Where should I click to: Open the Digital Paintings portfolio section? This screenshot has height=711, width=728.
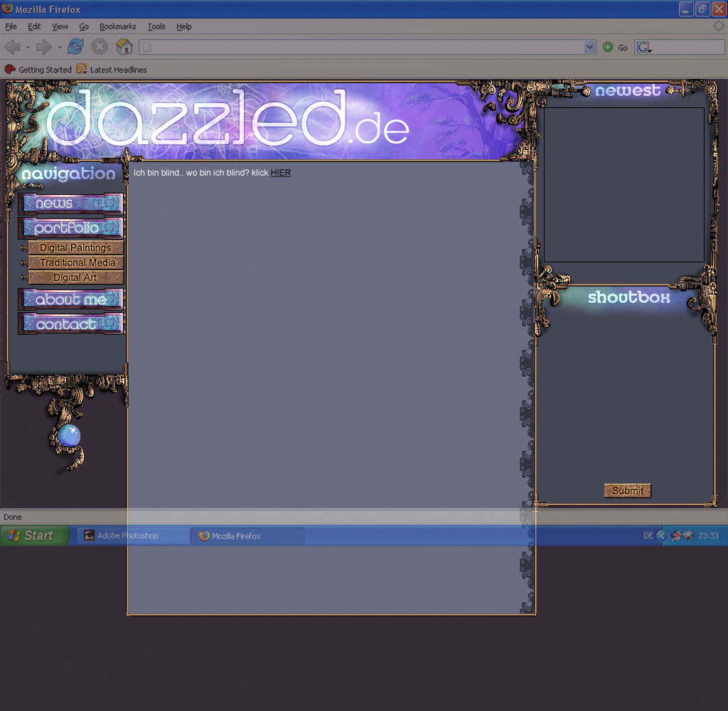(x=75, y=248)
